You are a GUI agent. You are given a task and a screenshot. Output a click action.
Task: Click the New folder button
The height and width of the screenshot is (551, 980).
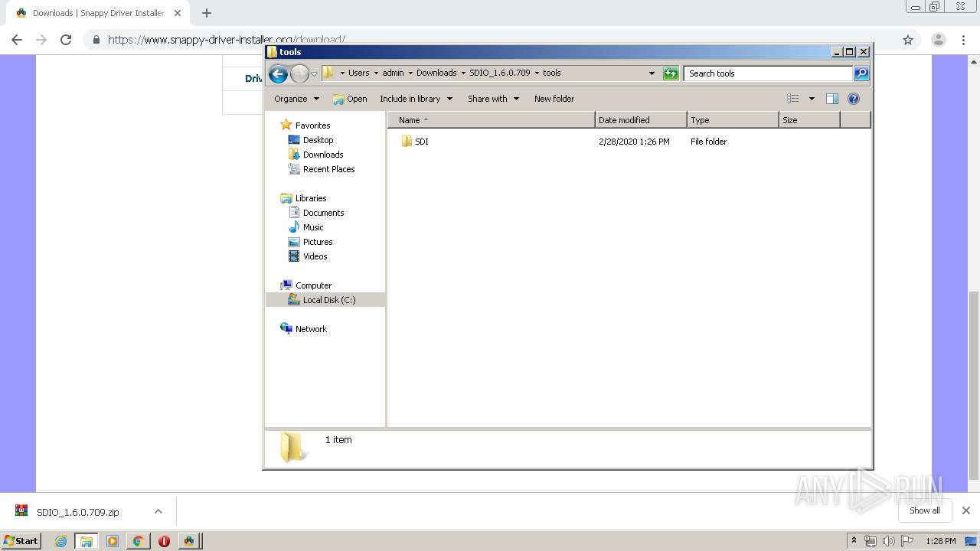point(554,99)
